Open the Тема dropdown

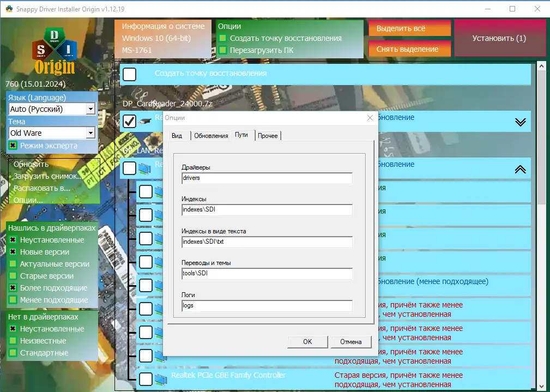point(90,132)
